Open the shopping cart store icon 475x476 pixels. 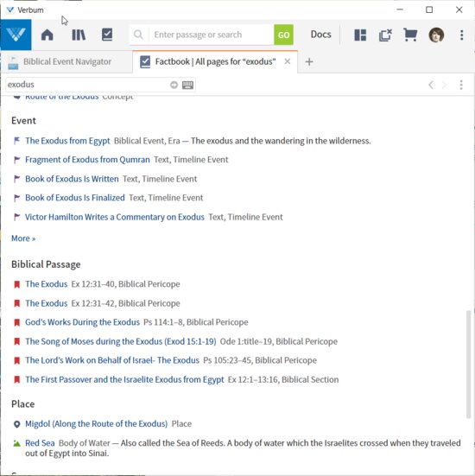pos(410,35)
